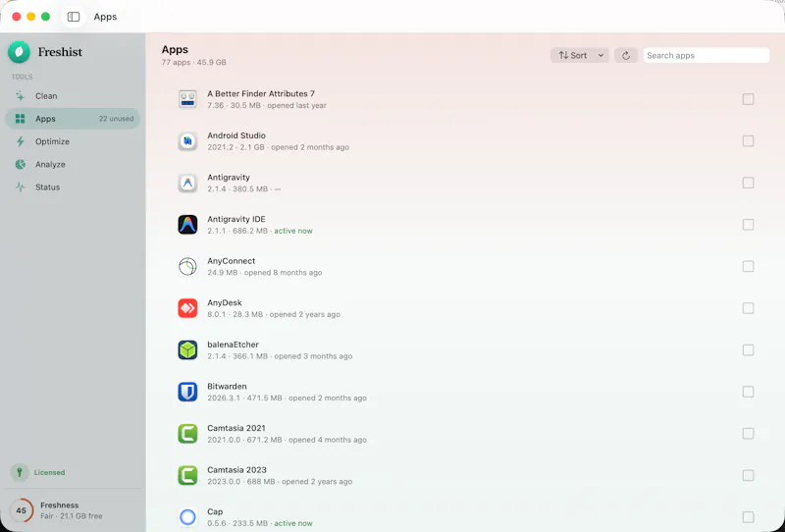
Task: Tick the Camtasia 2023 checkbox
Action: pos(748,475)
